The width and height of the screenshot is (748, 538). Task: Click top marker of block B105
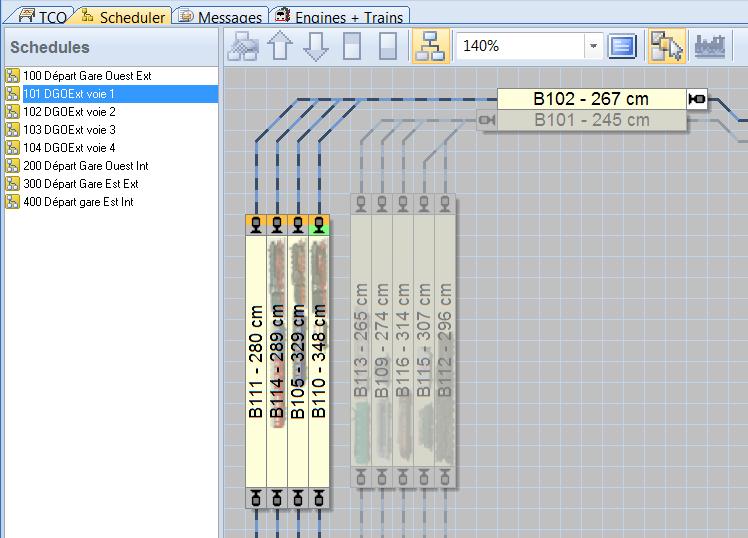click(298, 225)
